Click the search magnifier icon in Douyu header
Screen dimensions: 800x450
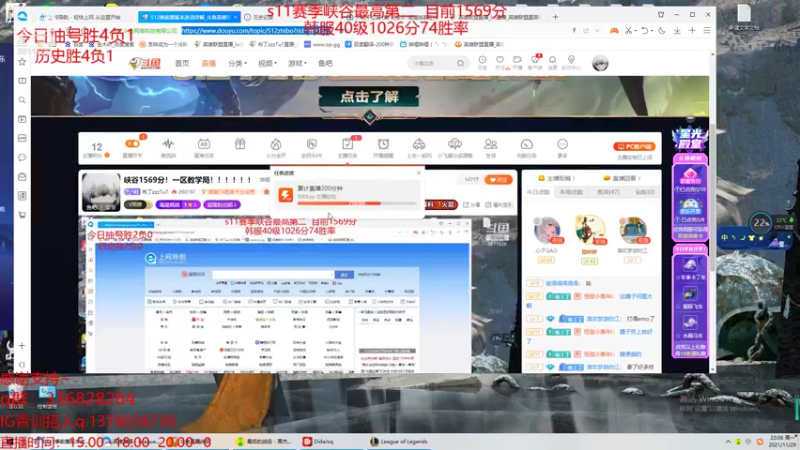click(x=461, y=63)
